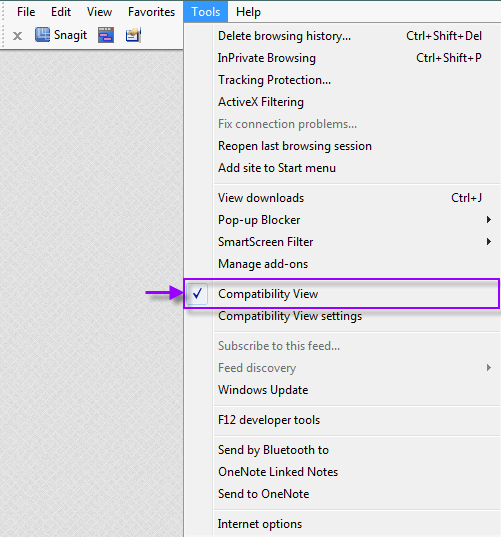Viewport: 501px width, 537px height.
Task: Open the Feed discovery submenu arrow
Action: 489,368
